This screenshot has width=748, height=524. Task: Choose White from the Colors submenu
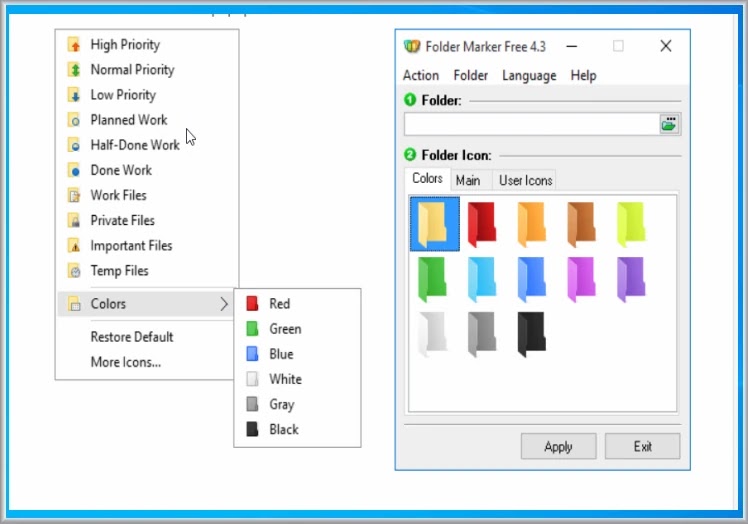point(297,379)
